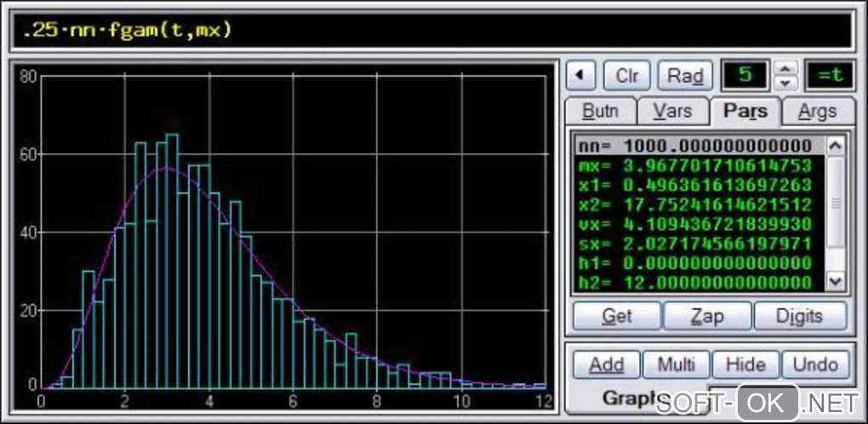Viewport: 868px width, 424px height.
Task: Clear the expression with Clr
Action: pyautogui.click(x=626, y=75)
